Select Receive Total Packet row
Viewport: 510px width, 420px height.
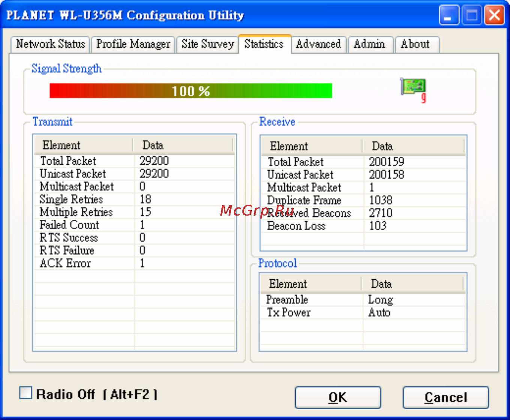(x=363, y=162)
